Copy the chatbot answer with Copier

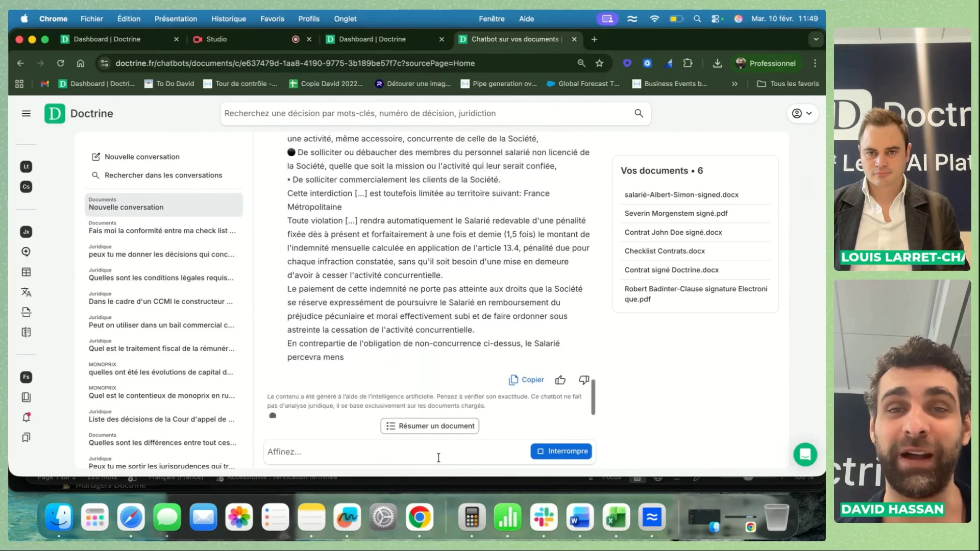(x=527, y=380)
